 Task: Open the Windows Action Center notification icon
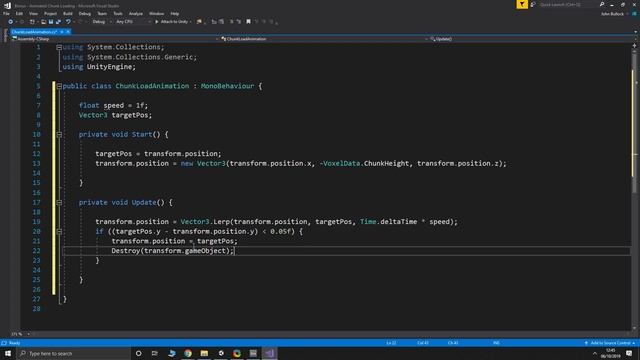(x=629, y=353)
